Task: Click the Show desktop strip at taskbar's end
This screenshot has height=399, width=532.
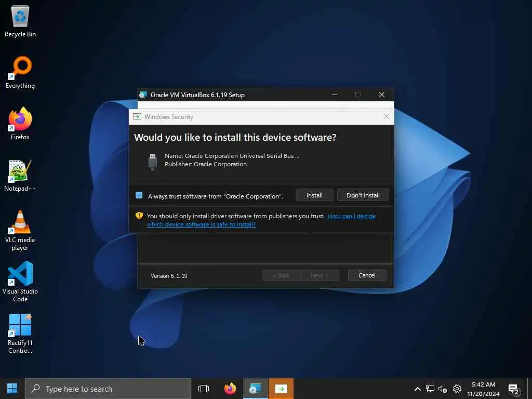Action: click(x=530, y=389)
